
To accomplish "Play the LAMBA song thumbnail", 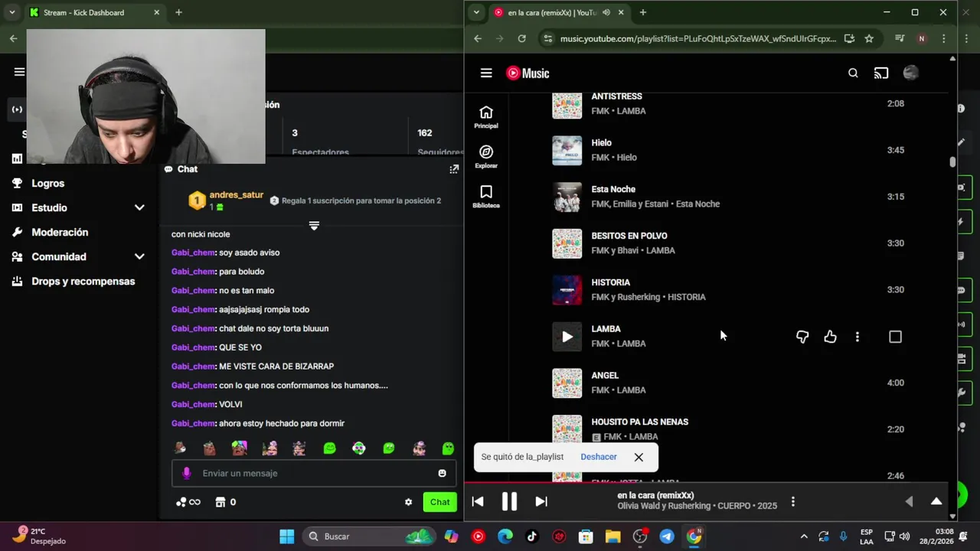I will [567, 337].
